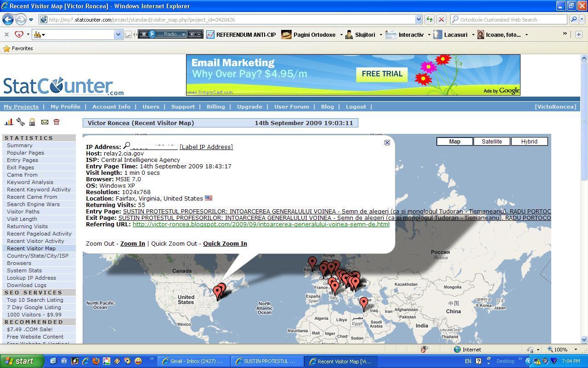Switch map view to Map

(x=455, y=141)
